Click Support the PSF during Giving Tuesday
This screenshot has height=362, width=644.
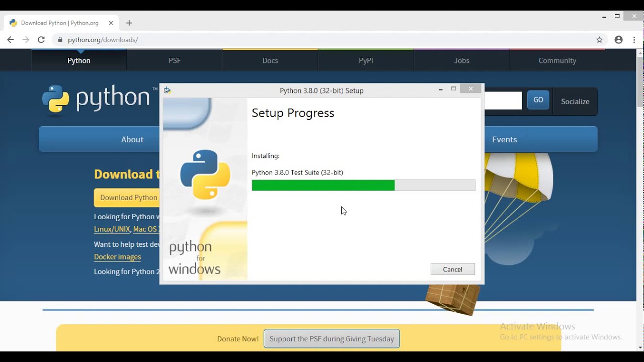coord(332,338)
